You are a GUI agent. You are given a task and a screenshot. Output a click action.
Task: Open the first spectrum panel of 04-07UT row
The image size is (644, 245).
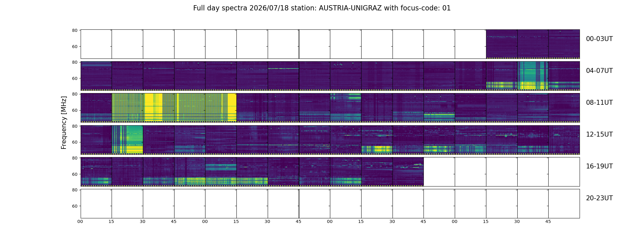coord(96,76)
